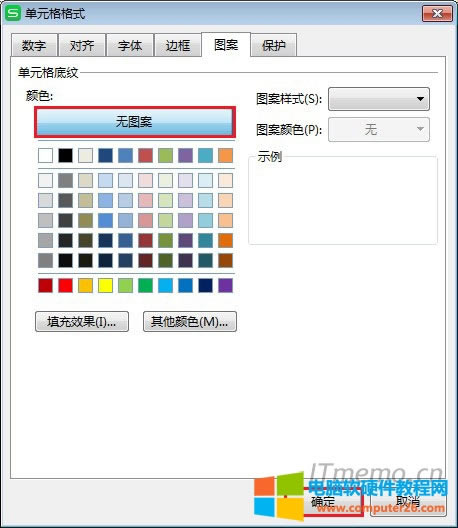Open the 图案颜色 dropdown
Image resolution: width=458 pixels, height=528 pixels.
tap(379, 130)
